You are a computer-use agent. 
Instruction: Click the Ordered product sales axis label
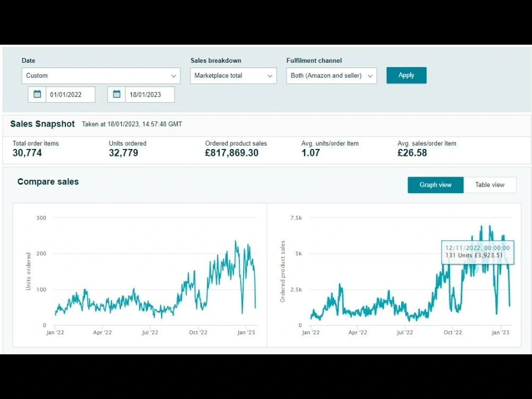(282, 271)
